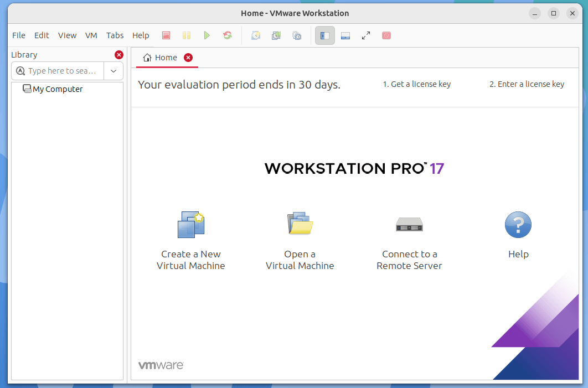588x388 pixels.
Task: Toggle Unity mode
Action: point(386,35)
